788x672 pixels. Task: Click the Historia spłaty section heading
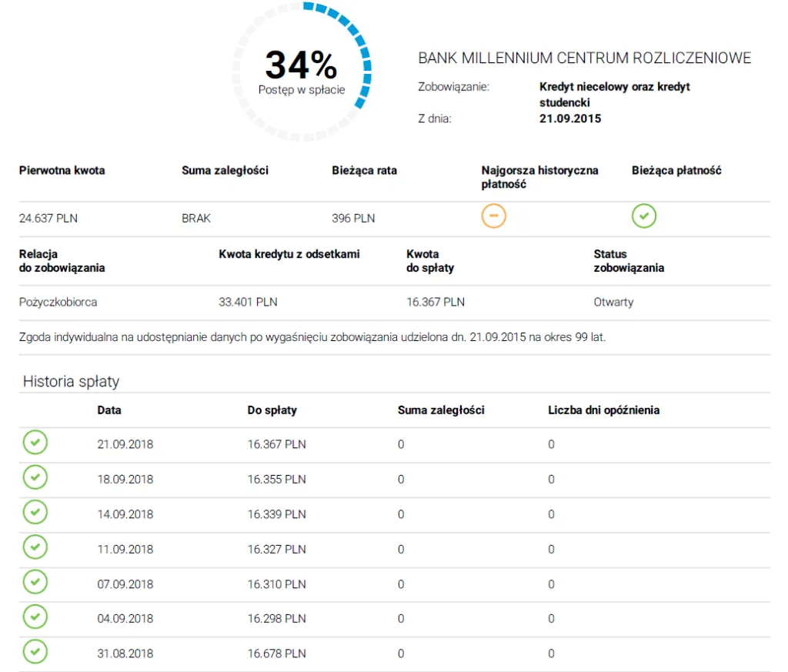[71, 382]
